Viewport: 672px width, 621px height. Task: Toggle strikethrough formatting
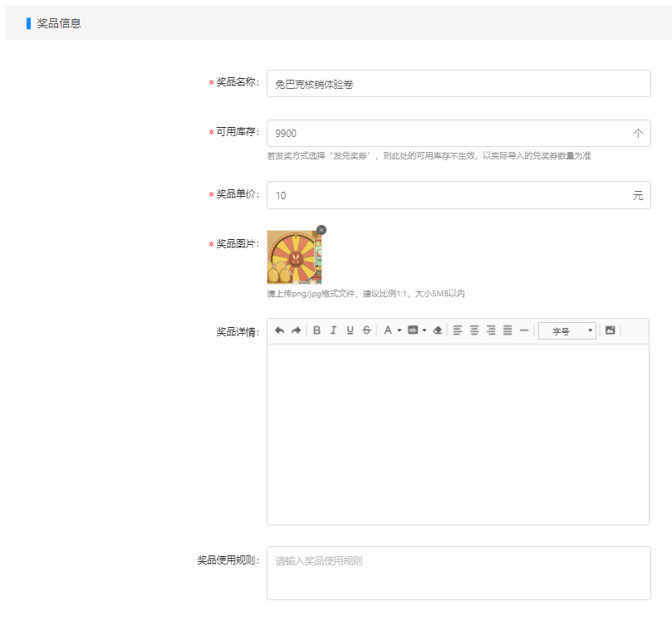point(366,330)
